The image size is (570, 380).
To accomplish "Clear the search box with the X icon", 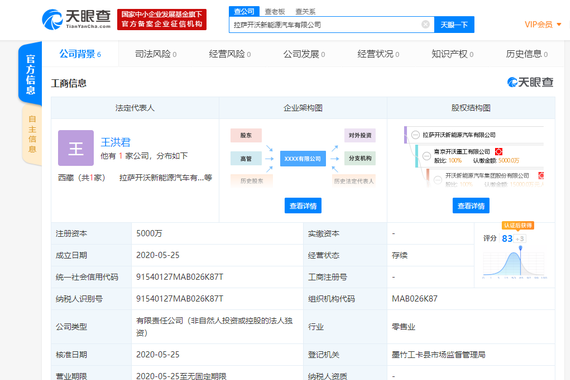I will [x=425, y=24].
